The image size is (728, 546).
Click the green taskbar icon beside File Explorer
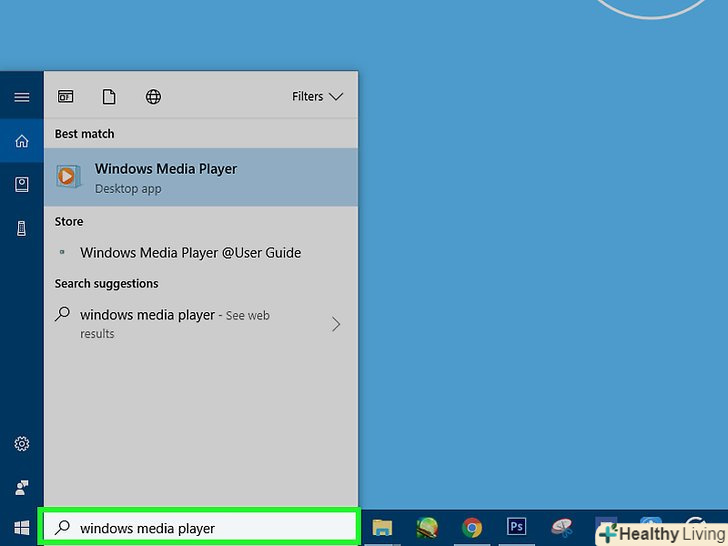[x=427, y=527]
